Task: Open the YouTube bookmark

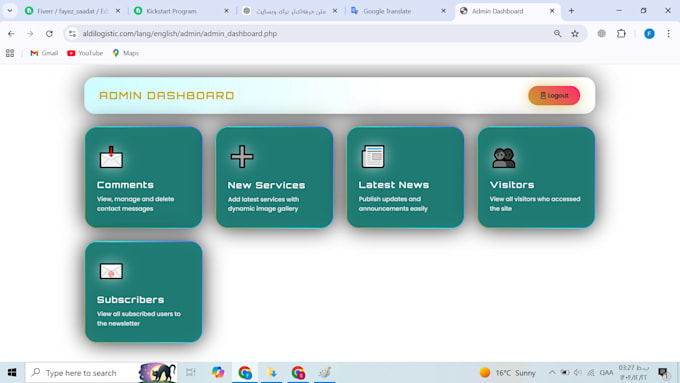Action: (85, 53)
